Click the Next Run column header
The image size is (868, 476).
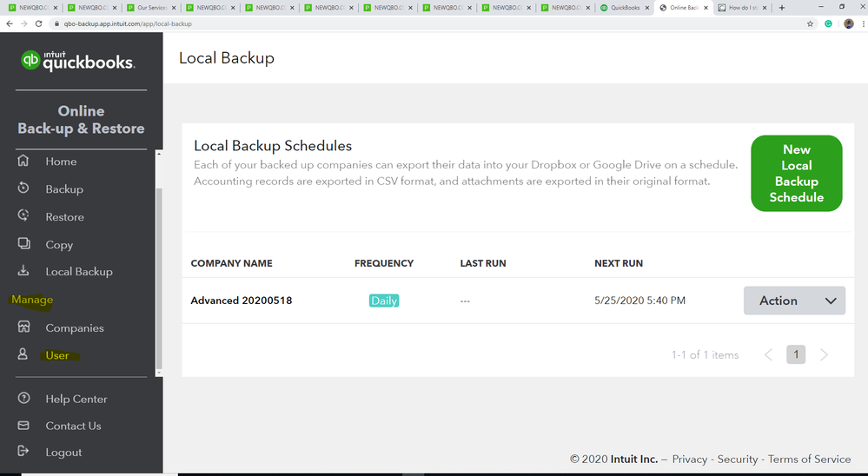click(x=619, y=263)
